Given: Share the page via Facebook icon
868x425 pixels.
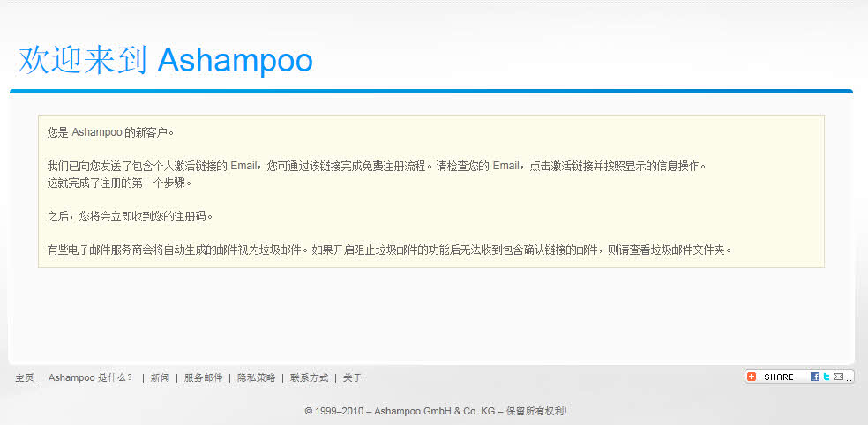Looking at the screenshot, I should pos(815,377).
